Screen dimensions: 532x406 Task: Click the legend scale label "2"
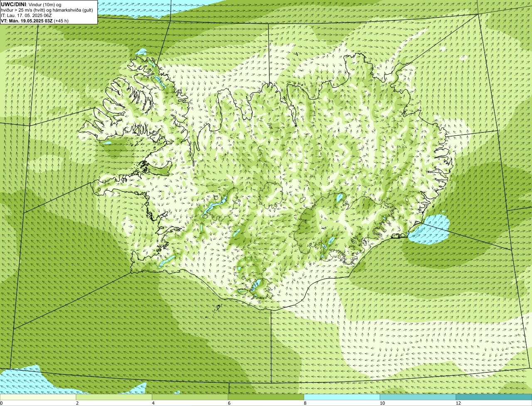(77, 403)
